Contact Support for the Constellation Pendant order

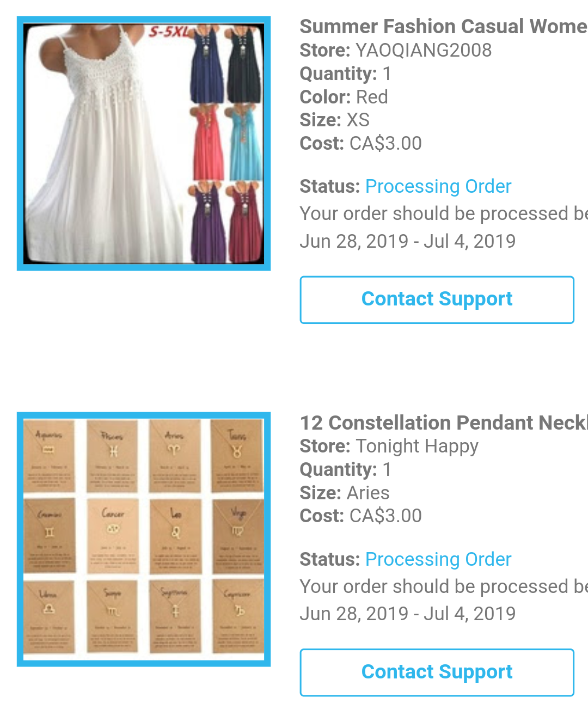tap(437, 672)
